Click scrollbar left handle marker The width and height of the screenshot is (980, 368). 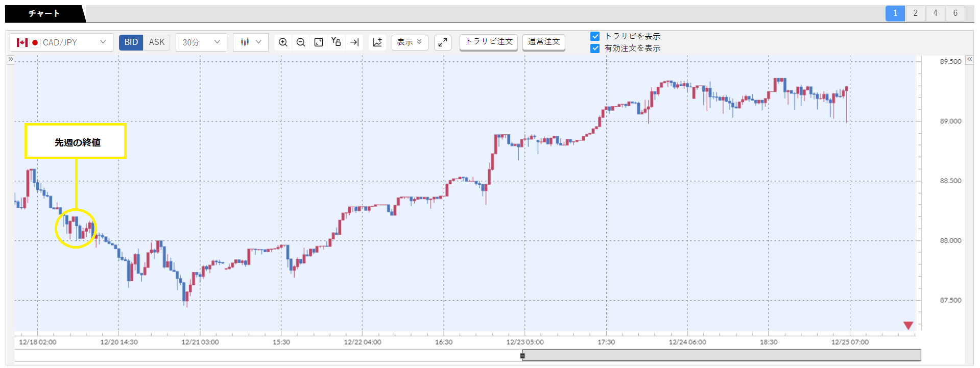click(522, 356)
